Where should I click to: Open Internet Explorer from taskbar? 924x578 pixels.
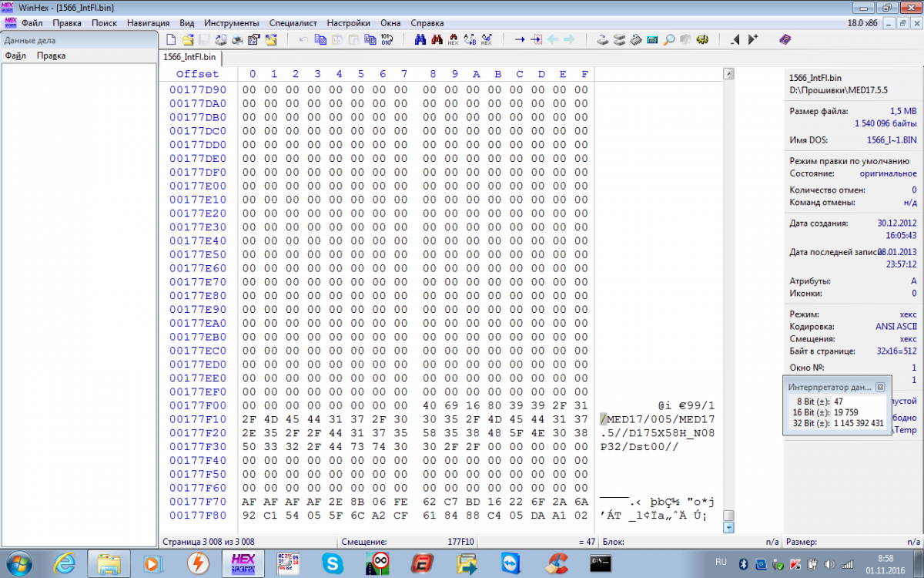tap(65, 563)
